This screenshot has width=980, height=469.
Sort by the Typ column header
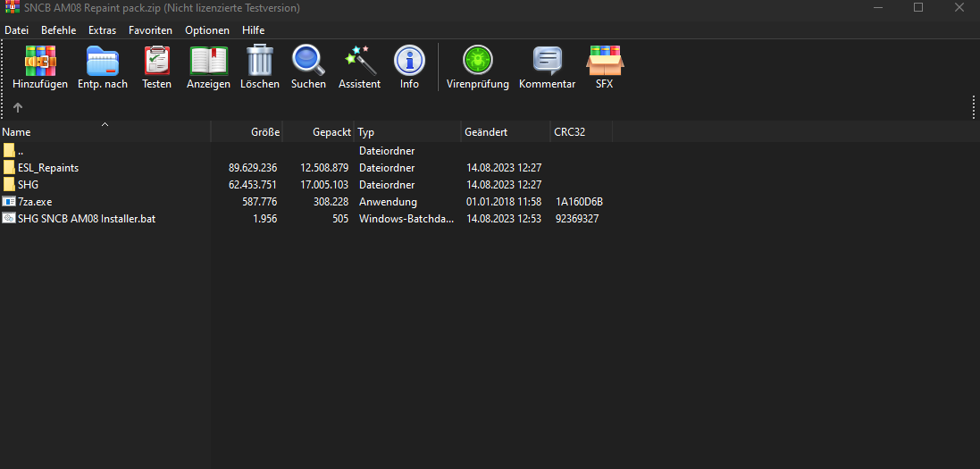(x=407, y=132)
